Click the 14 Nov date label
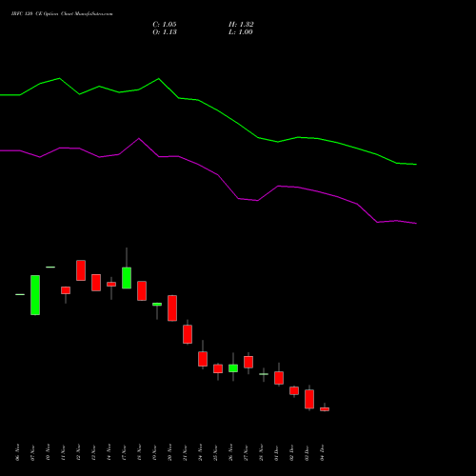Viewport: 476px width, 476px height. click(x=109, y=452)
